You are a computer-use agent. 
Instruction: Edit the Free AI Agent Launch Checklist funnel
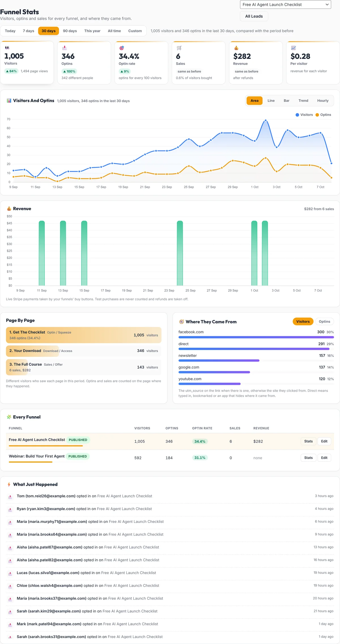click(x=324, y=441)
